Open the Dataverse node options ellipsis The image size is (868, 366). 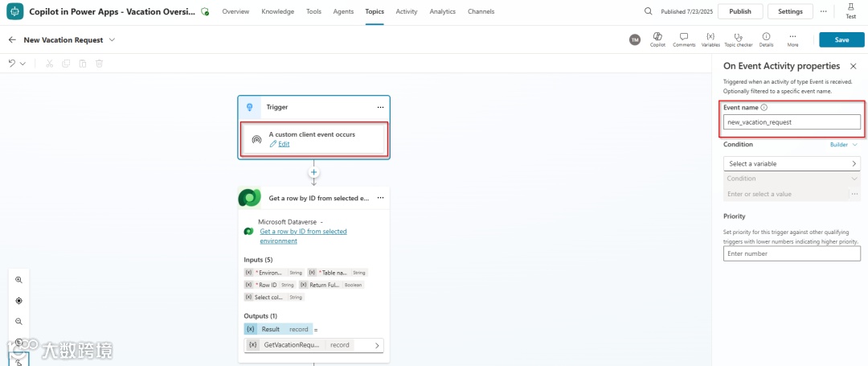[x=380, y=198]
